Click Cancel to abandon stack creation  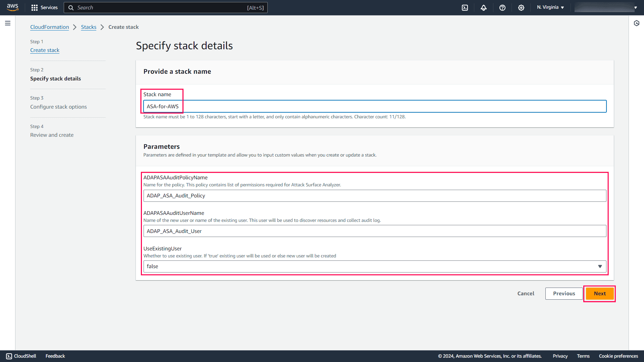tap(526, 293)
